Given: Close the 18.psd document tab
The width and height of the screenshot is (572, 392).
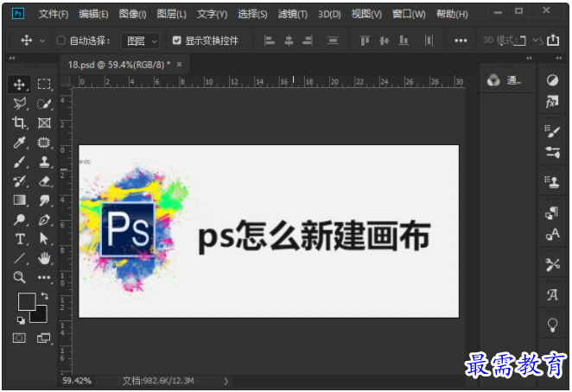Looking at the screenshot, I should [179, 65].
